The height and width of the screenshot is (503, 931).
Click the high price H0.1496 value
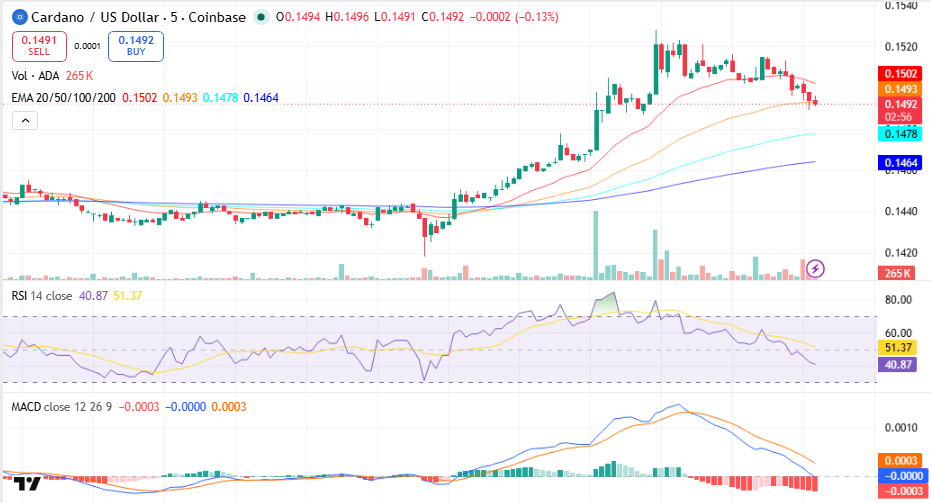tap(347, 17)
